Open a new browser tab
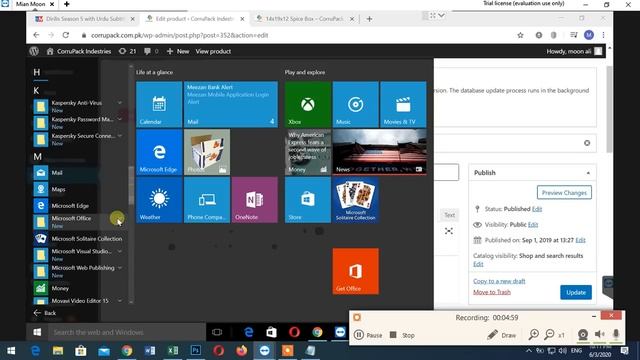Viewport: 640px width, 360px height. (369, 19)
